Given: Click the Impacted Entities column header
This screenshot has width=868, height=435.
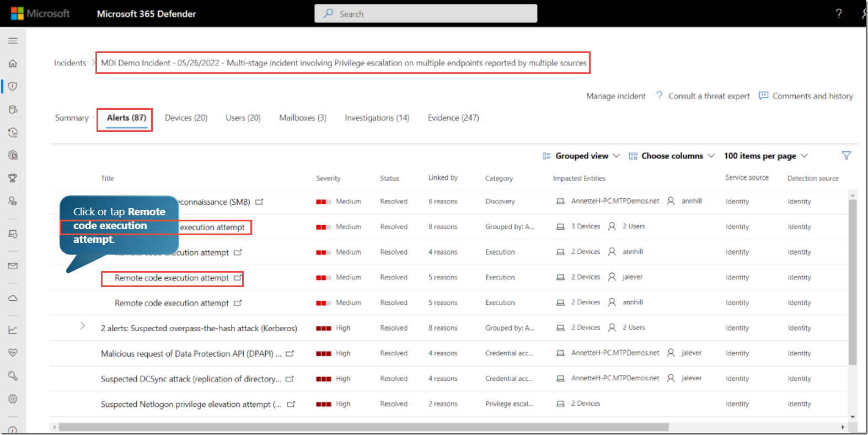Looking at the screenshot, I should point(579,178).
